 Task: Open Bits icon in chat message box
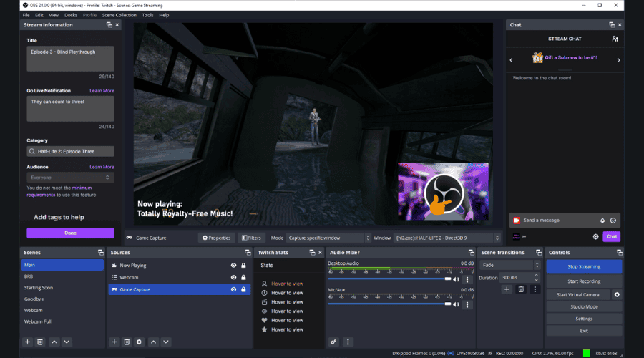tap(602, 221)
